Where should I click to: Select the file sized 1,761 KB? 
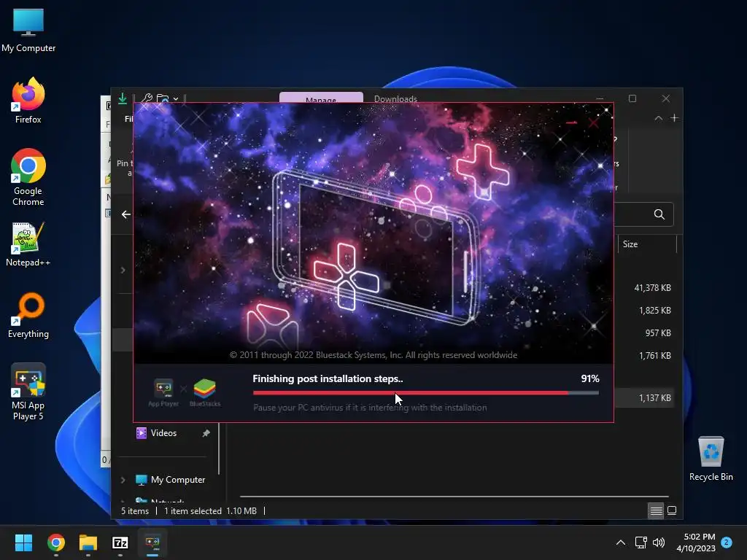[x=654, y=356]
